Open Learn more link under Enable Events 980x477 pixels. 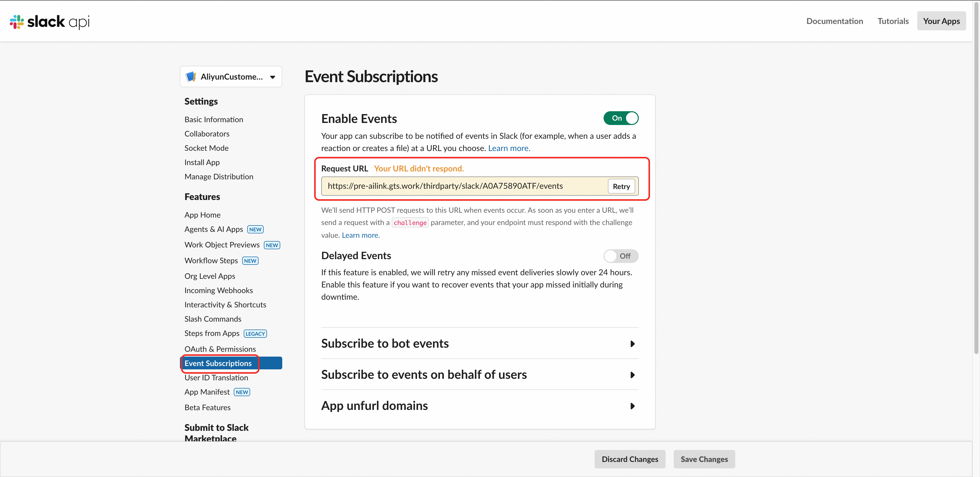coord(509,148)
